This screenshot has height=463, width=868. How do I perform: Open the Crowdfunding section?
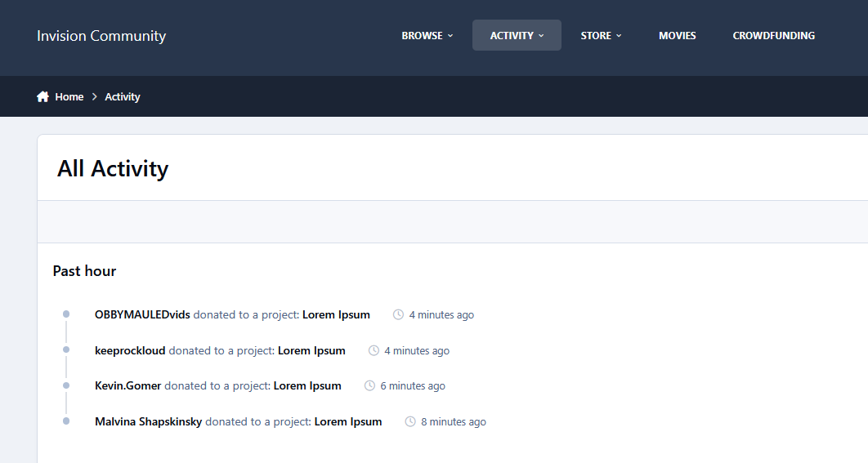[773, 35]
